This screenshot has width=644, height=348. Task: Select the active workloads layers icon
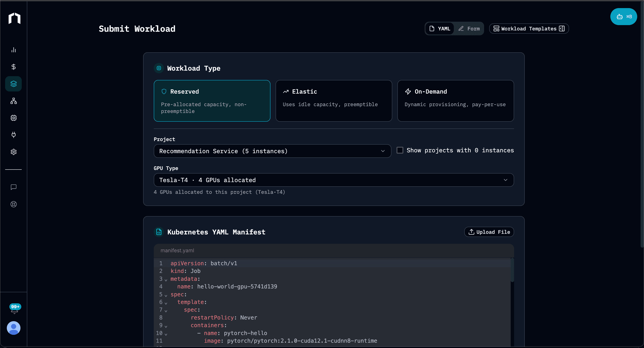(13, 84)
